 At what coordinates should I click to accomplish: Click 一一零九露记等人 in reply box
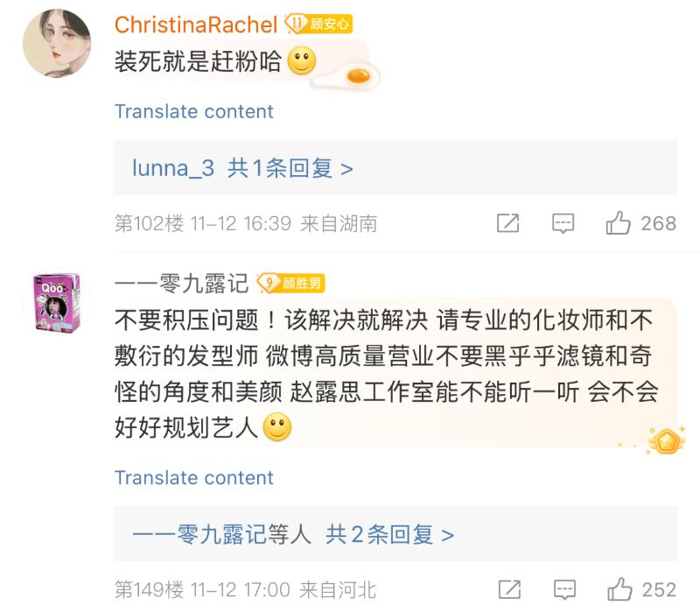(x=221, y=534)
